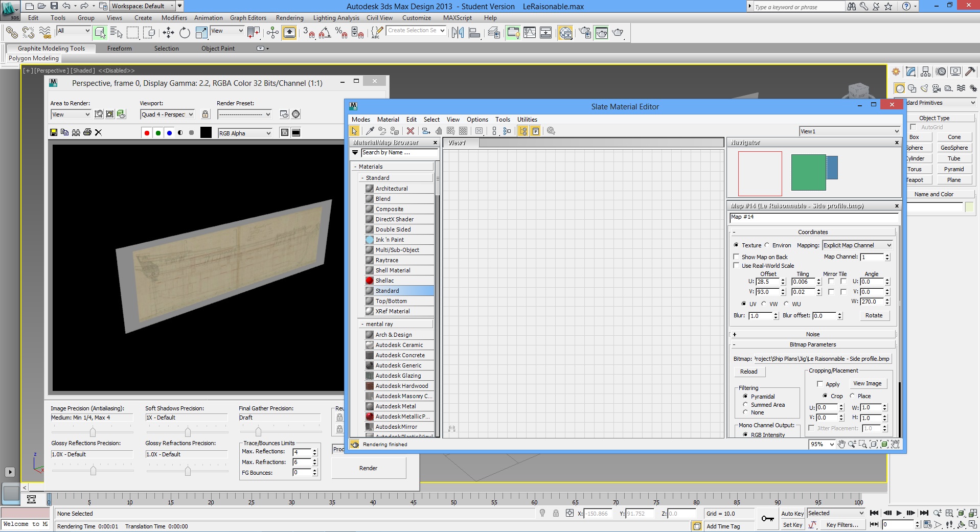This screenshot has width=980, height=532.
Task: Clear the rendered frame window
Action: coord(98,132)
